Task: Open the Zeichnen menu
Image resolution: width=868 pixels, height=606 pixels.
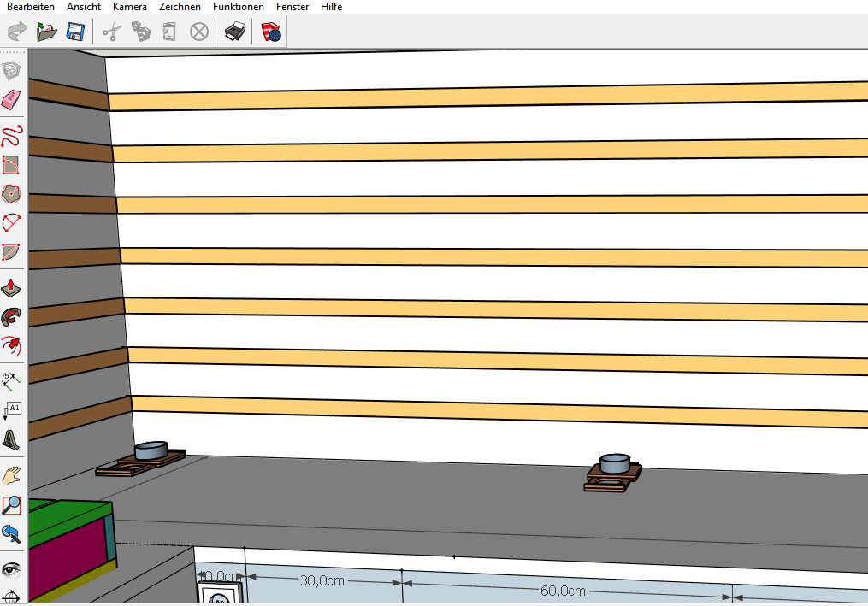Action: point(180,7)
